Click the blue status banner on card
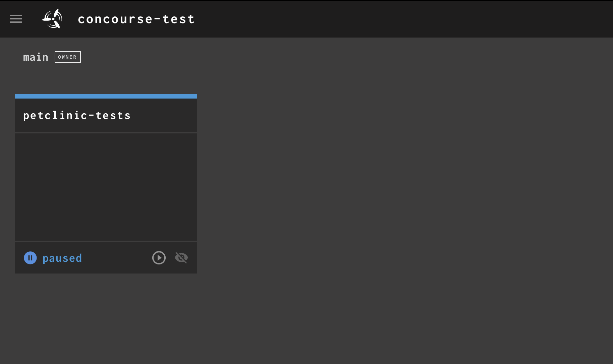 (x=106, y=96)
